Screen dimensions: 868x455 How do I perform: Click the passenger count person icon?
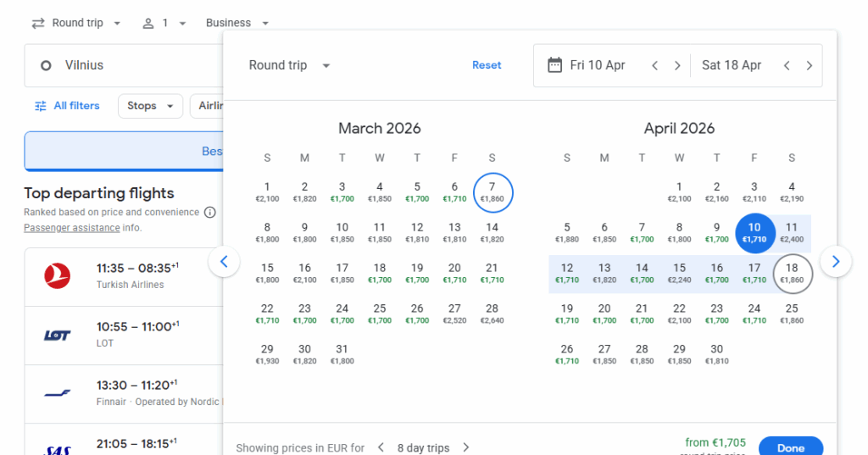[147, 23]
